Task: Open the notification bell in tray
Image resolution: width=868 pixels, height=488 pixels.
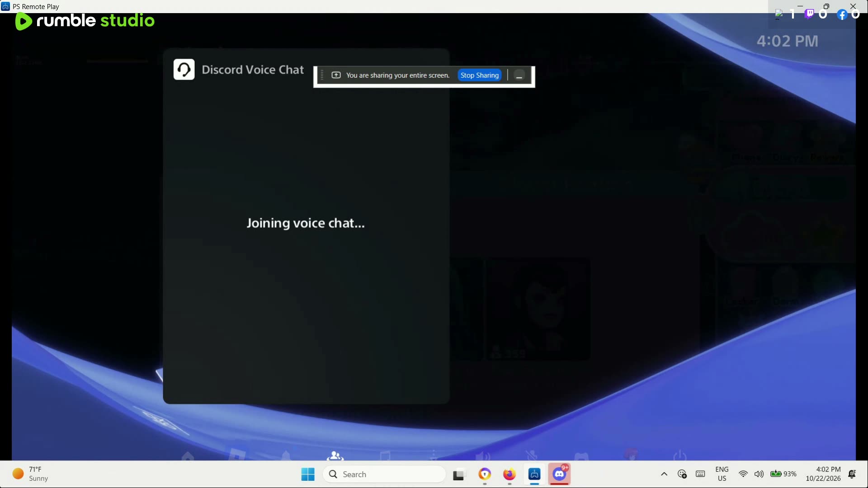Action: [852, 474]
